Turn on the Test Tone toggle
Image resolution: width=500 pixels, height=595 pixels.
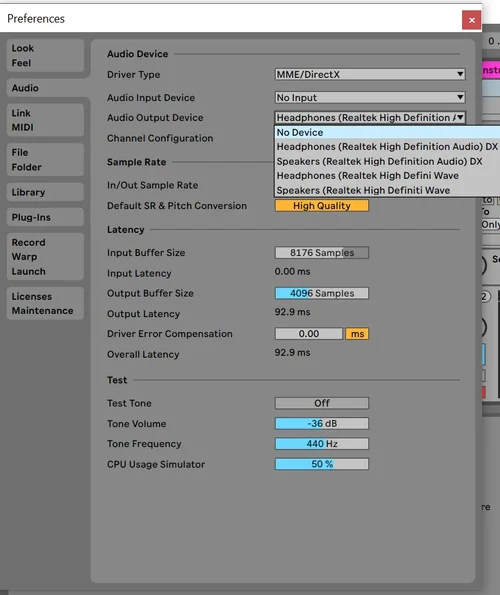[x=322, y=403]
